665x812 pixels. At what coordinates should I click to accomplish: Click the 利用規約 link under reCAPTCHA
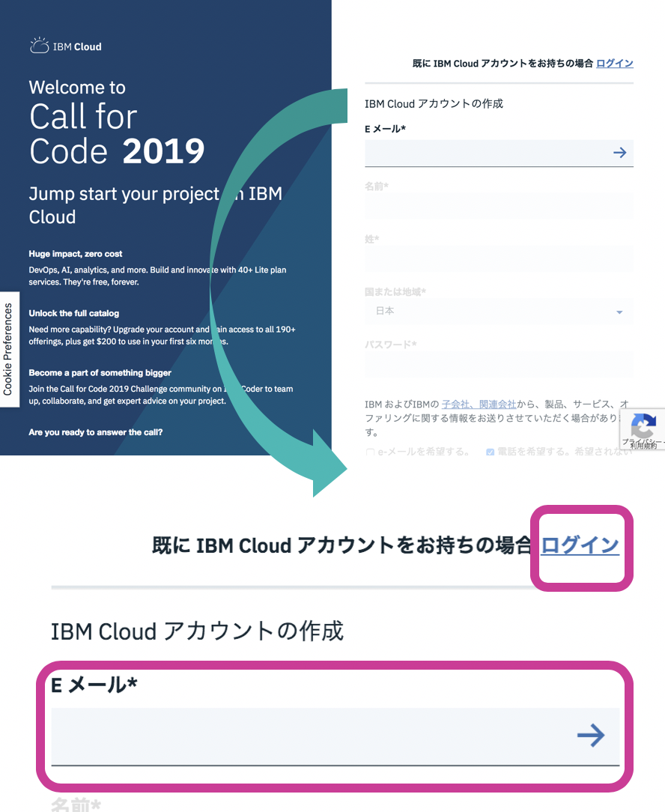coord(643,446)
